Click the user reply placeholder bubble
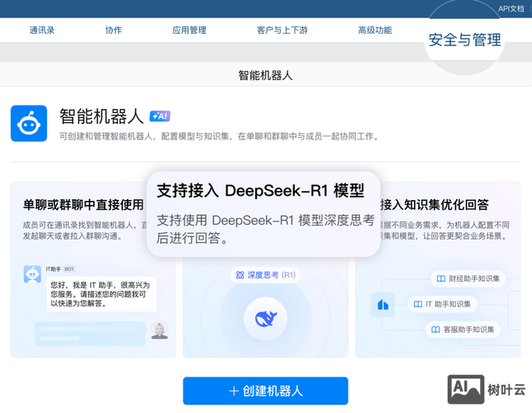532x413 pixels. (x=90, y=334)
